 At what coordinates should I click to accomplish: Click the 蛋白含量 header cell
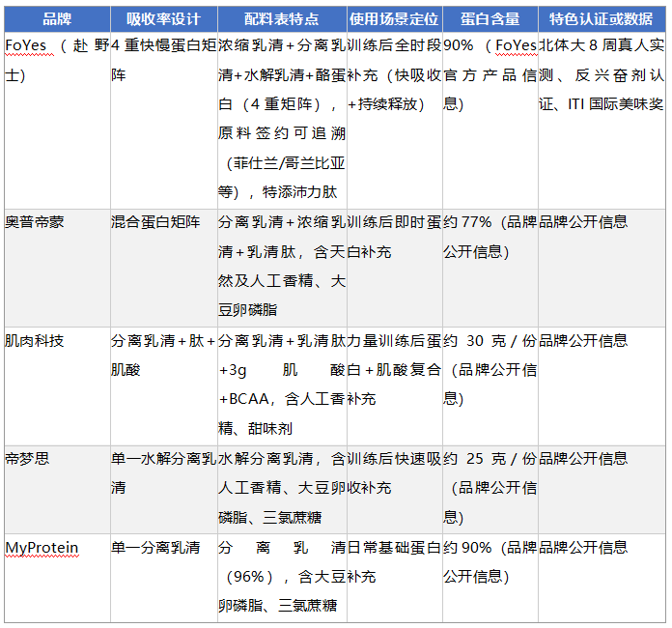click(x=490, y=19)
